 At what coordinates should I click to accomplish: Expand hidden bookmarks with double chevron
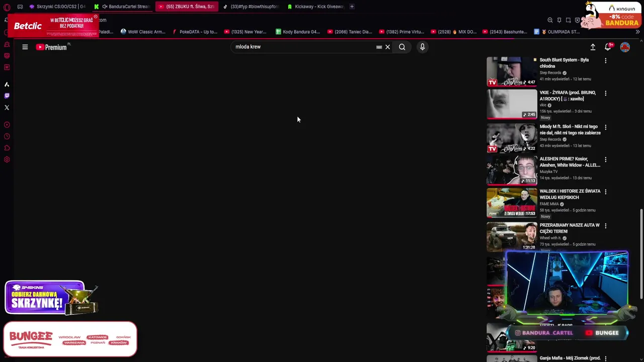click(637, 32)
